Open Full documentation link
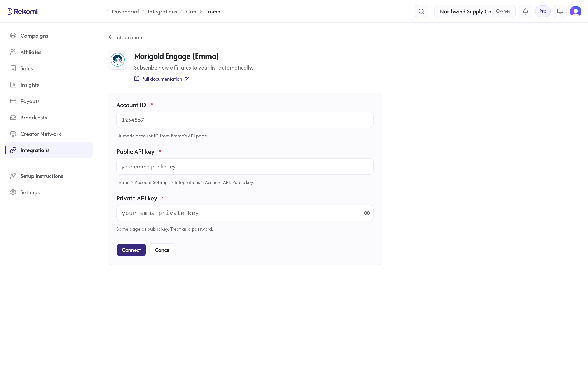 pyautogui.click(x=162, y=79)
